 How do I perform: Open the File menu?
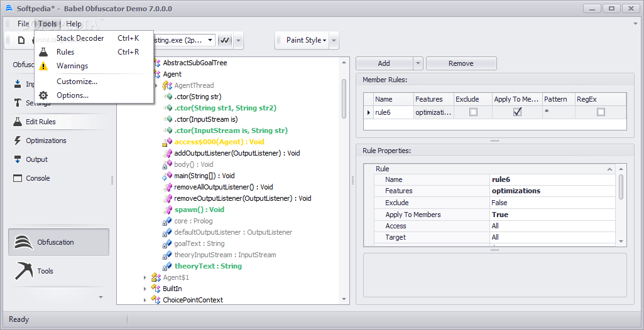pyautogui.click(x=23, y=24)
